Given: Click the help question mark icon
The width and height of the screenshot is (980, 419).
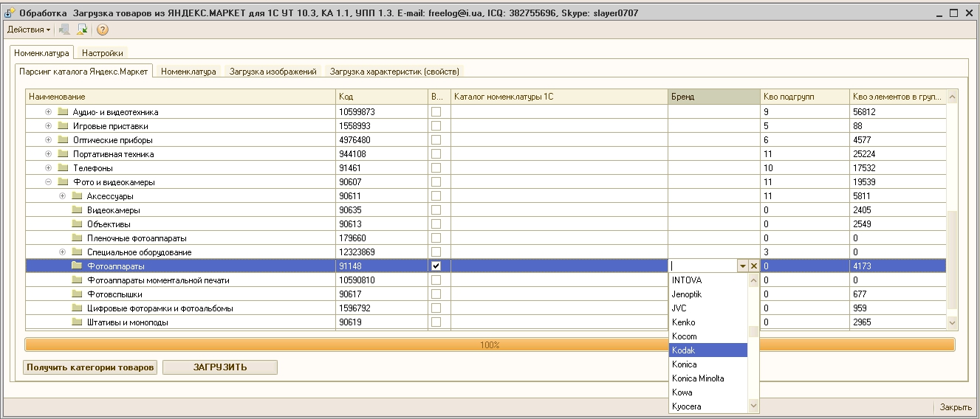Looking at the screenshot, I should pyautogui.click(x=103, y=30).
